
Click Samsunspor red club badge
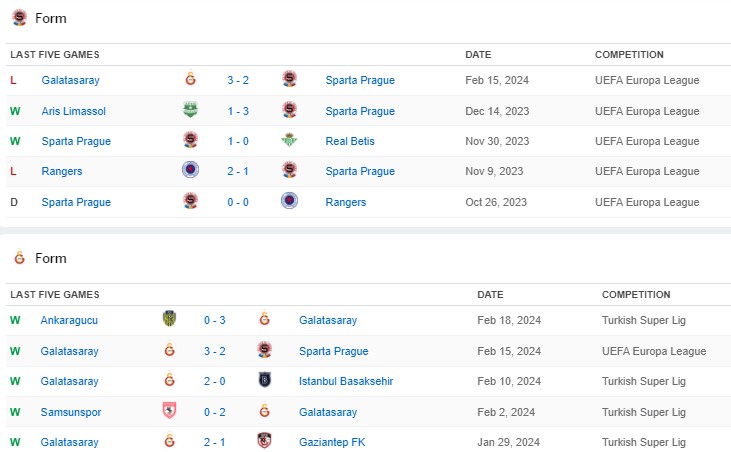tap(169, 412)
